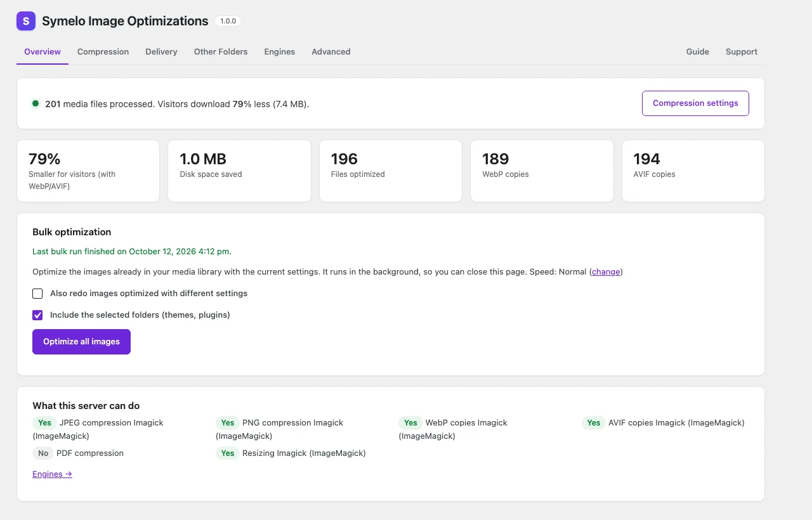The height and width of the screenshot is (520, 812).
Task: Click the '189' WebP copies card
Action: coord(542,171)
